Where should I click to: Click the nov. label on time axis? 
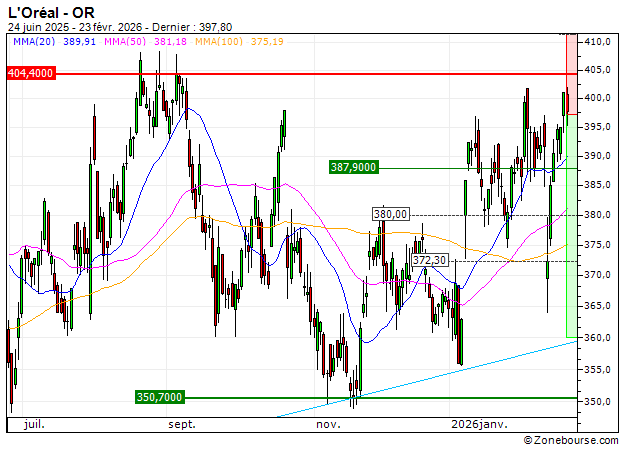[x=328, y=424]
